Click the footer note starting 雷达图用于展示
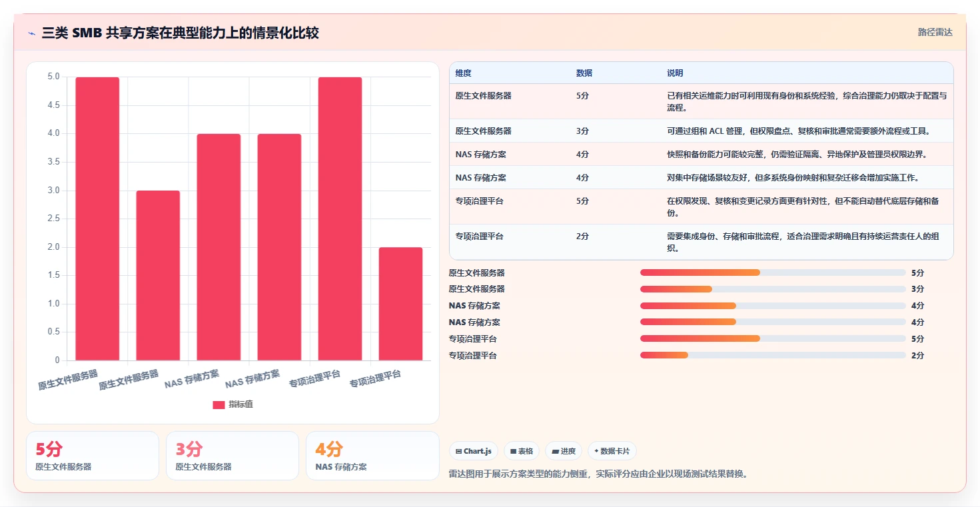This screenshot has height=507, width=980. click(x=598, y=474)
